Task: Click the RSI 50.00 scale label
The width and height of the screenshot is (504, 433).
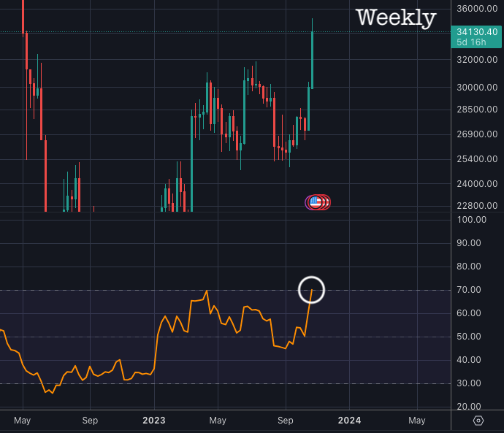Action: (x=469, y=337)
